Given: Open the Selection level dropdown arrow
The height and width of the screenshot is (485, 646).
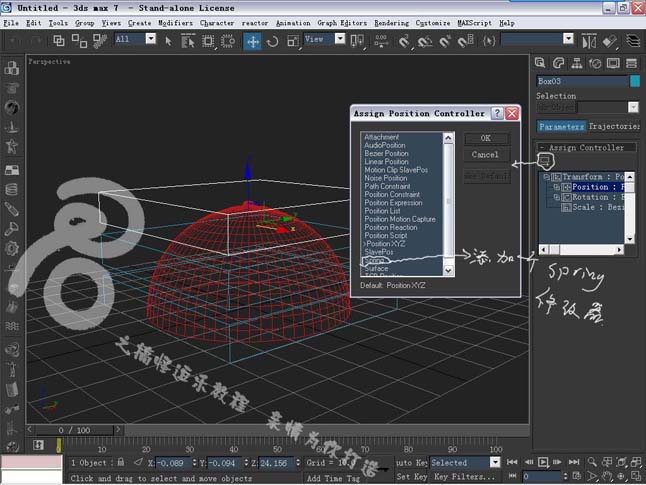Looking at the screenshot, I should (x=633, y=107).
